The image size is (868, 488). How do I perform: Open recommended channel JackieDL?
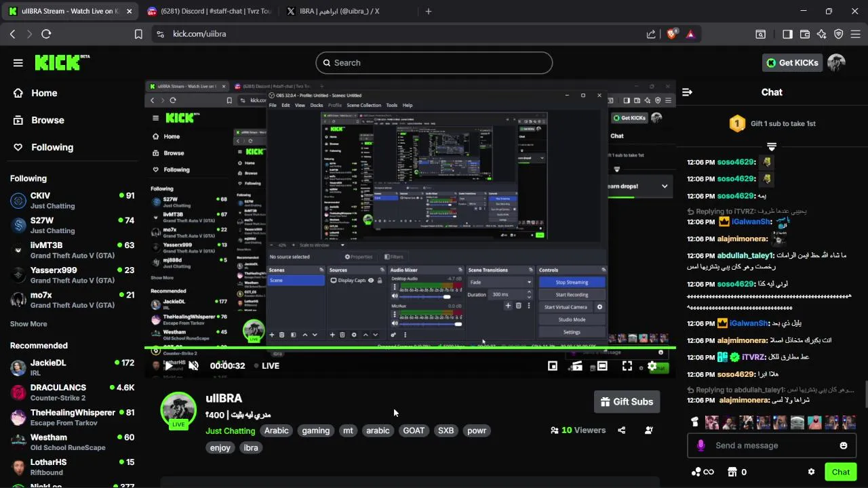coord(71,367)
